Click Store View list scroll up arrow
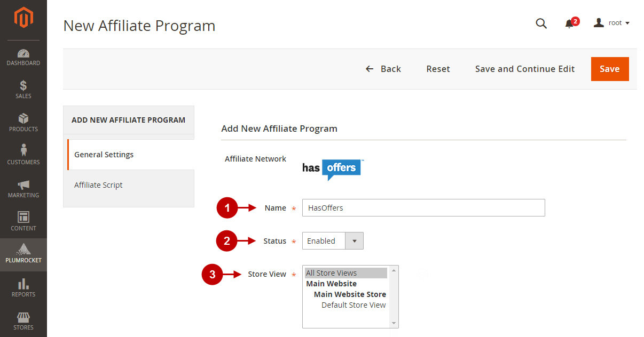 394,270
